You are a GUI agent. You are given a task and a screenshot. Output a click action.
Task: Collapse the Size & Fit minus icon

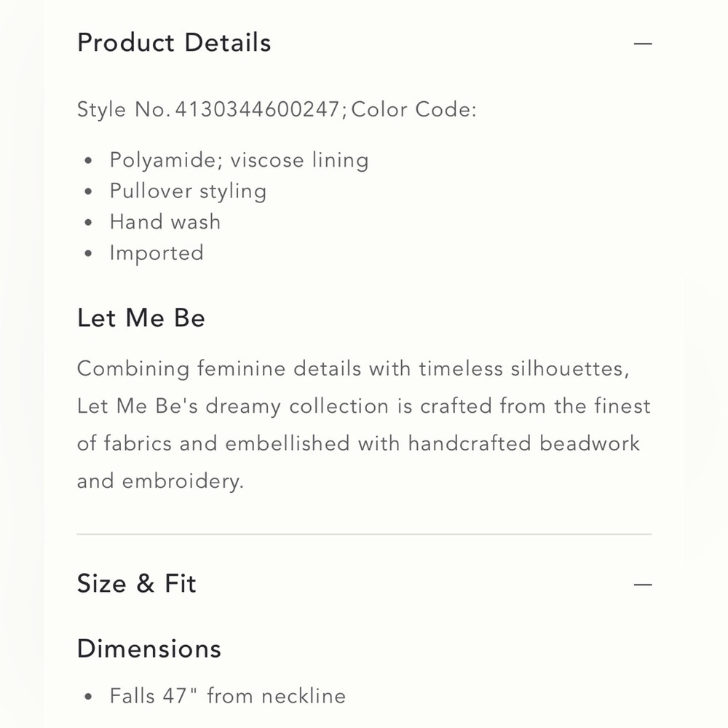tap(643, 585)
